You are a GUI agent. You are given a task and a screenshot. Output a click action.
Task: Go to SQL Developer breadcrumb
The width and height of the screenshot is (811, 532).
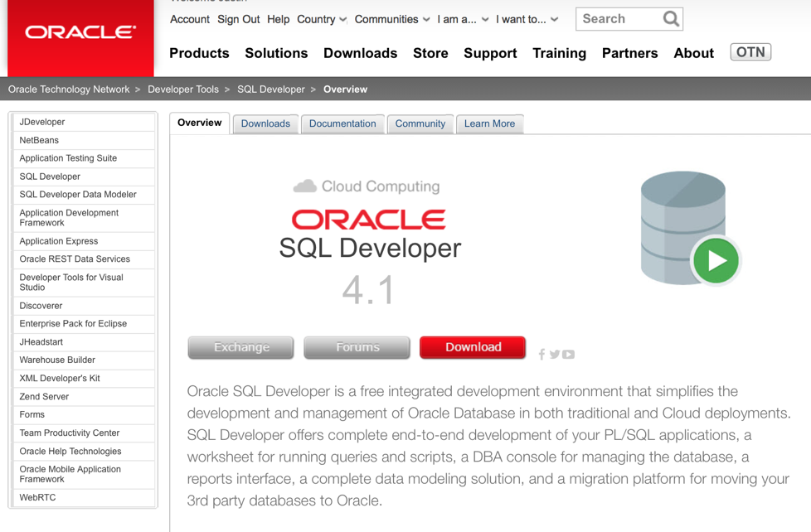[271, 89]
